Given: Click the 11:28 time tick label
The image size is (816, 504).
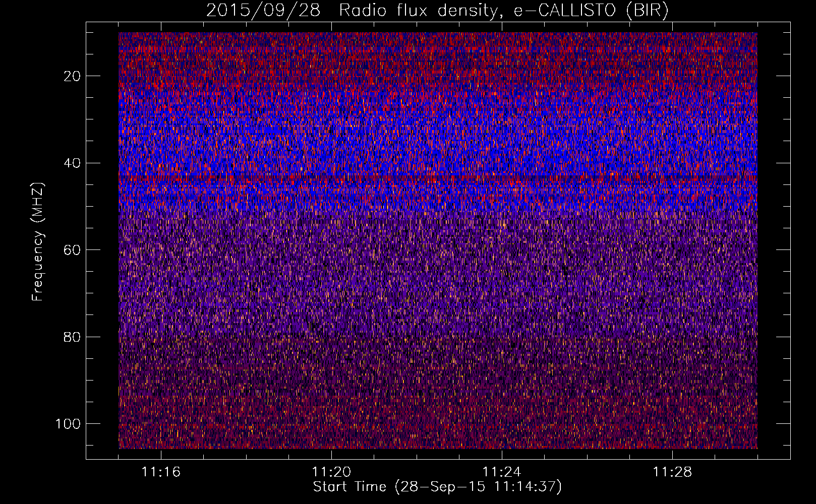Looking at the screenshot, I should coord(672,472).
